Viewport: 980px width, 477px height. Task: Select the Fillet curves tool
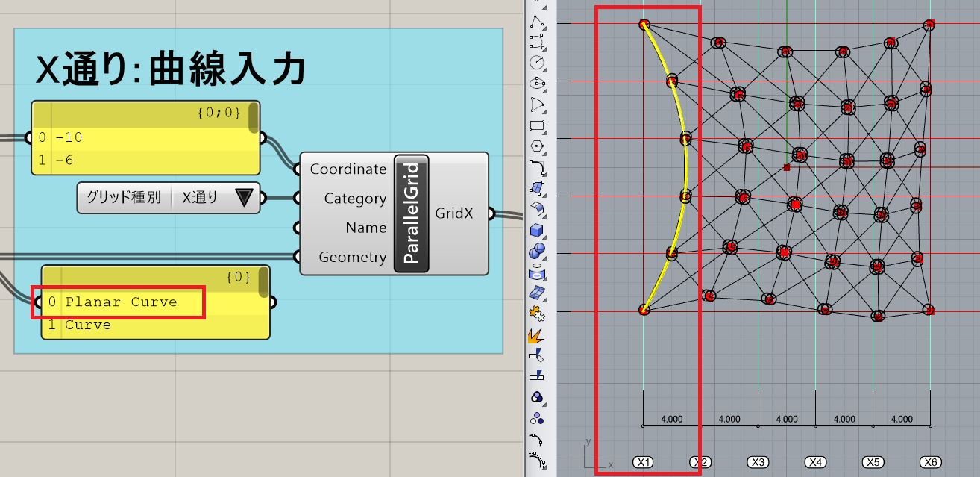(x=537, y=166)
